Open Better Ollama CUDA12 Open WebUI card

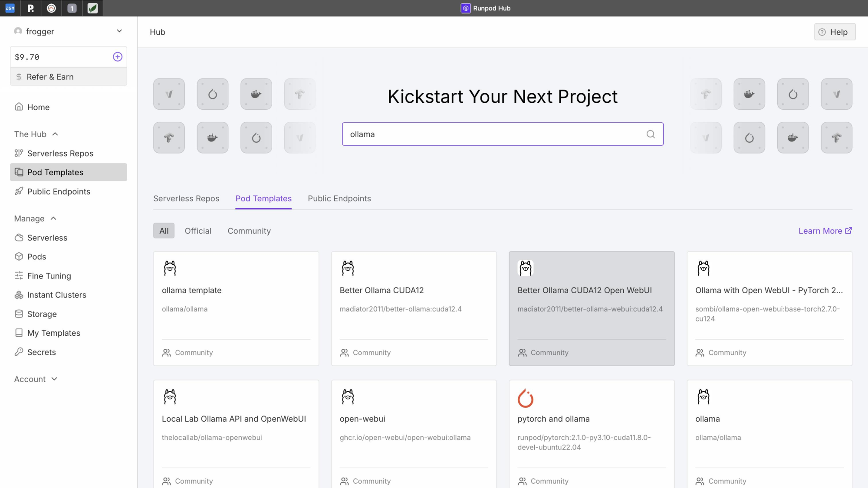[591, 308]
